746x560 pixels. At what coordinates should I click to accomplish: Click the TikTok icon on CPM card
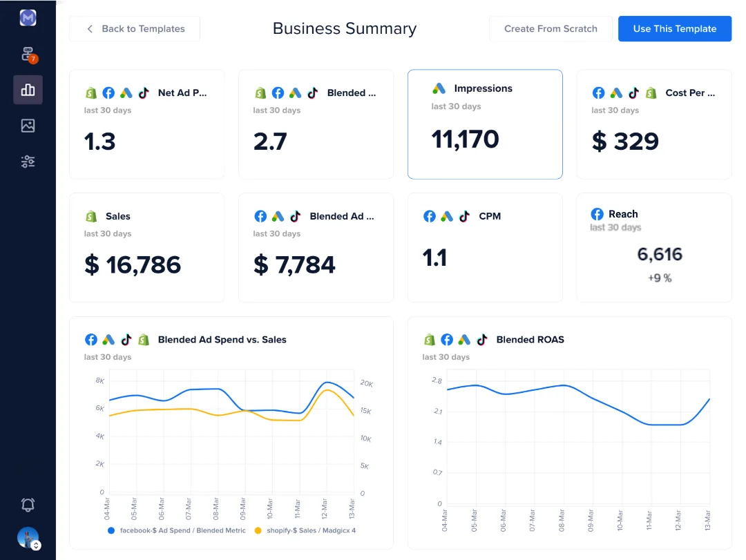pyautogui.click(x=464, y=216)
